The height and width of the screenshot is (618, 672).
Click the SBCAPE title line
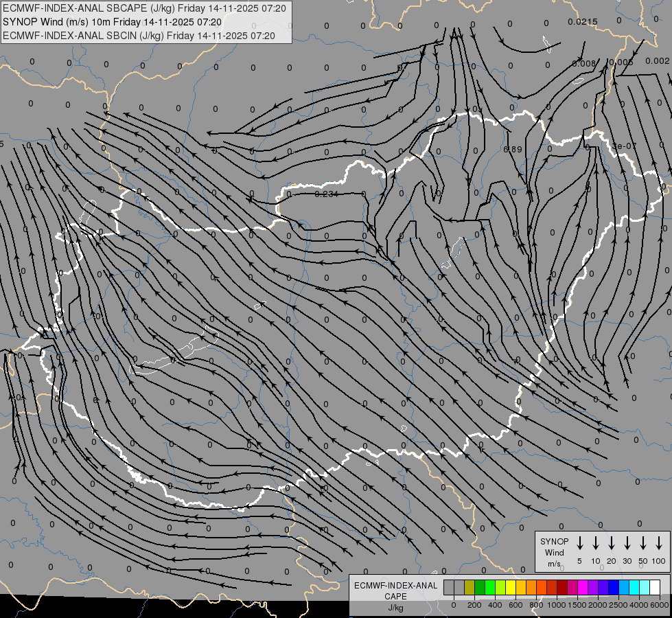pyautogui.click(x=144, y=8)
